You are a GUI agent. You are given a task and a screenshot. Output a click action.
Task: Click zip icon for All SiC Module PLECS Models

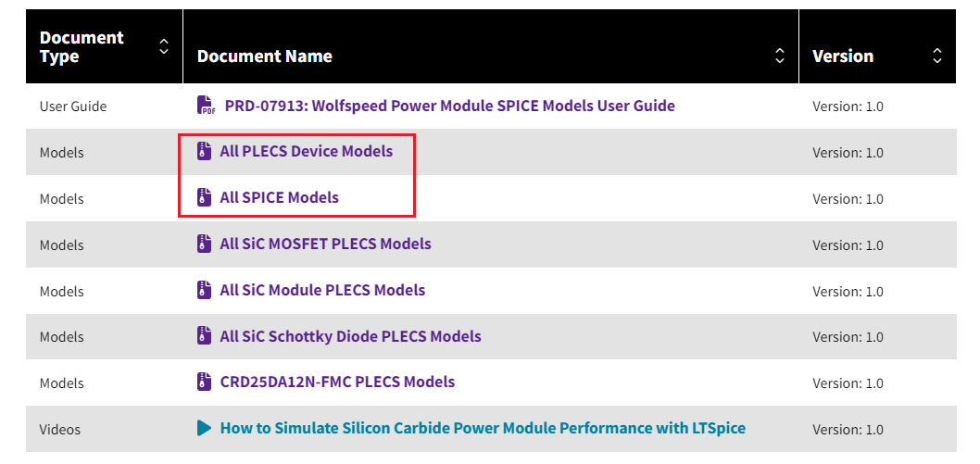click(205, 290)
